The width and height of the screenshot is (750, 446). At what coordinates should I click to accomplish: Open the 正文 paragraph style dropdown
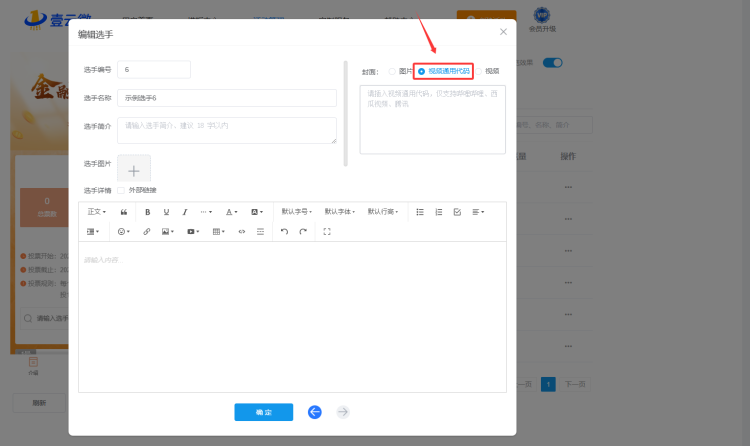tap(98, 212)
